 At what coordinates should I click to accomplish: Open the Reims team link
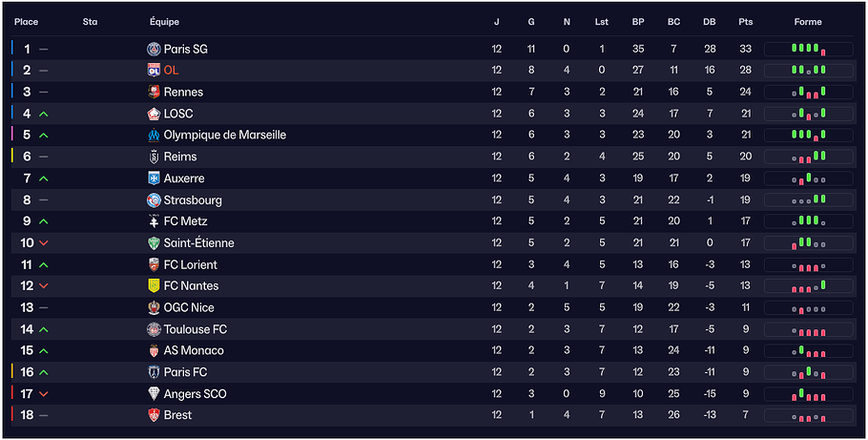click(x=180, y=157)
